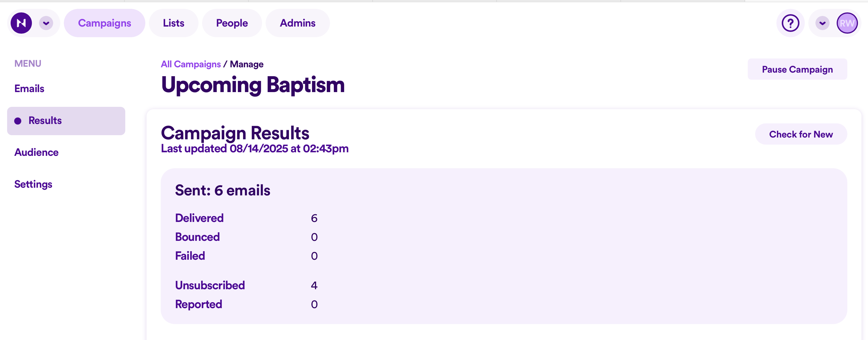Select Emails in the side menu
The width and height of the screenshot is (868, 340).
(x=29, y=89)
